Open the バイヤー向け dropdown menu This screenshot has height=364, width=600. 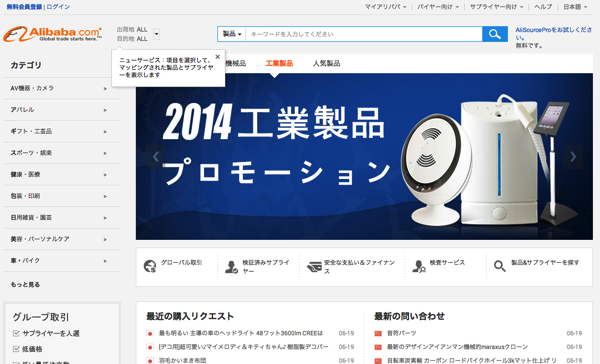[438, 7]
